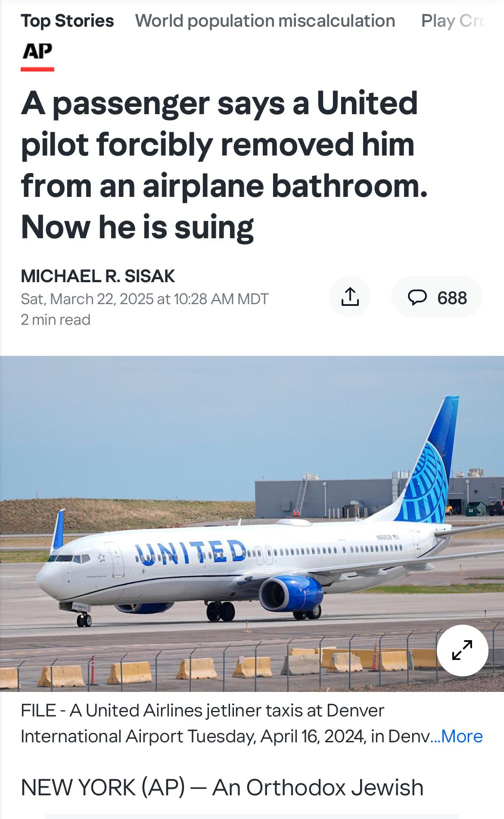Image resolution: width=504 pixels, height=819 pixels.
Task: Select the Top Stories tab
Action: [67, 21]
